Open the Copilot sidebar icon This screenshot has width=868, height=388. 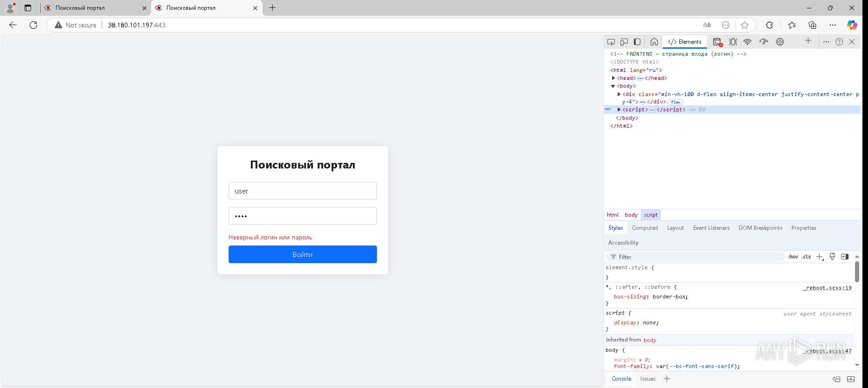click(x=852, y=25)
